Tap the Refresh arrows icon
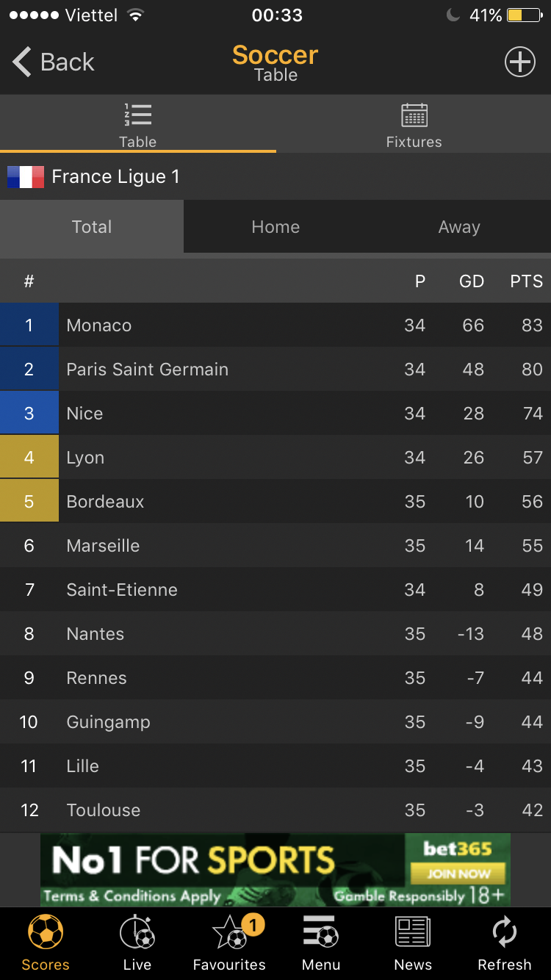 (505, 933)
